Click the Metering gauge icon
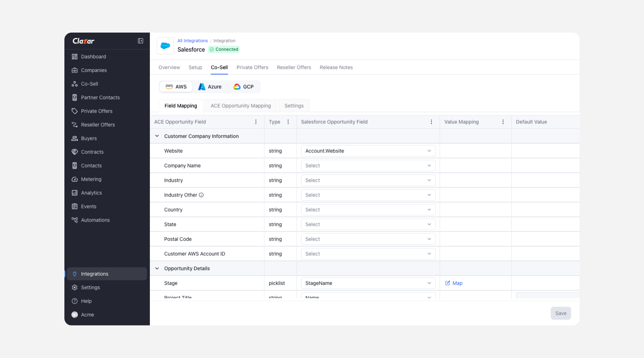Screen dimensions: 644x358 (74, 179)
